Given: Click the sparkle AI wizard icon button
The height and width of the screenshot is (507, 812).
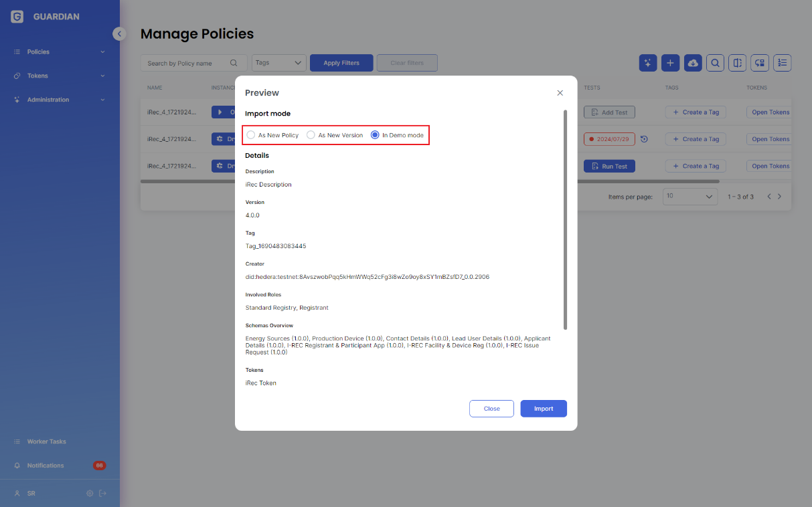Looking at the screenshot, I should (648, 63).
